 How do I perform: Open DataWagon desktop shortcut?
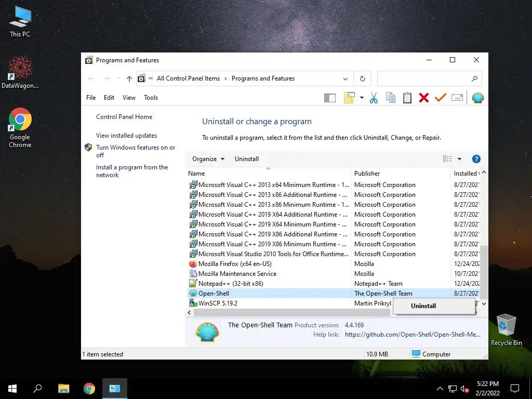pyautogui.click(x=20, y=73)
